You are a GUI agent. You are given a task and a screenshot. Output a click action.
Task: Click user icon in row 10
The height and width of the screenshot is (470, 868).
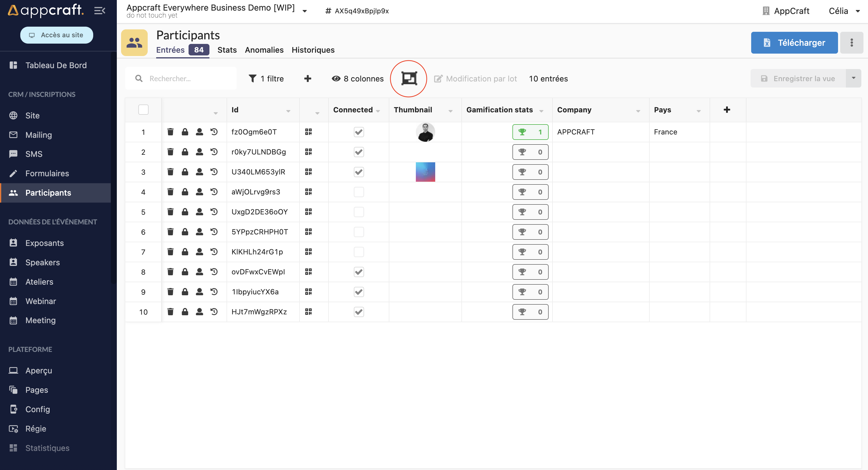coord(199,312)
